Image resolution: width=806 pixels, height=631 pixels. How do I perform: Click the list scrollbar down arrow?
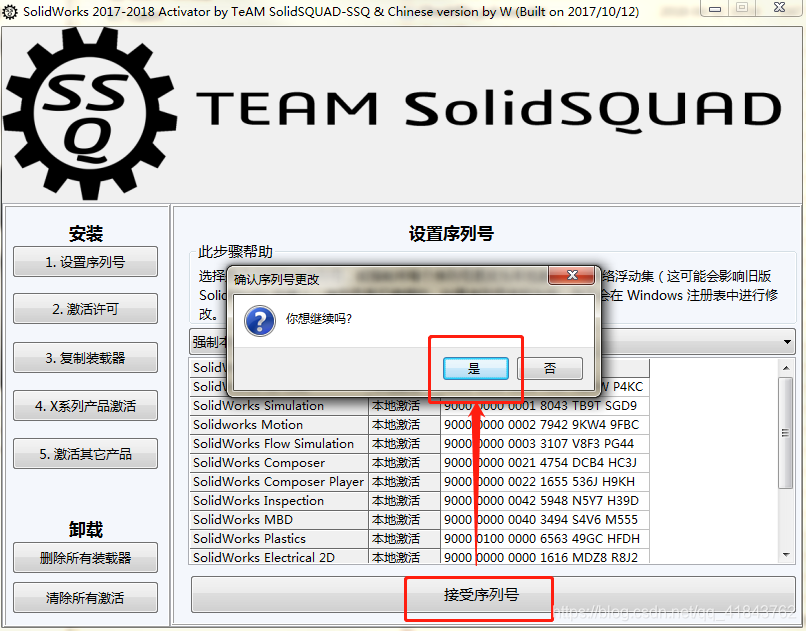pos(786,555)
